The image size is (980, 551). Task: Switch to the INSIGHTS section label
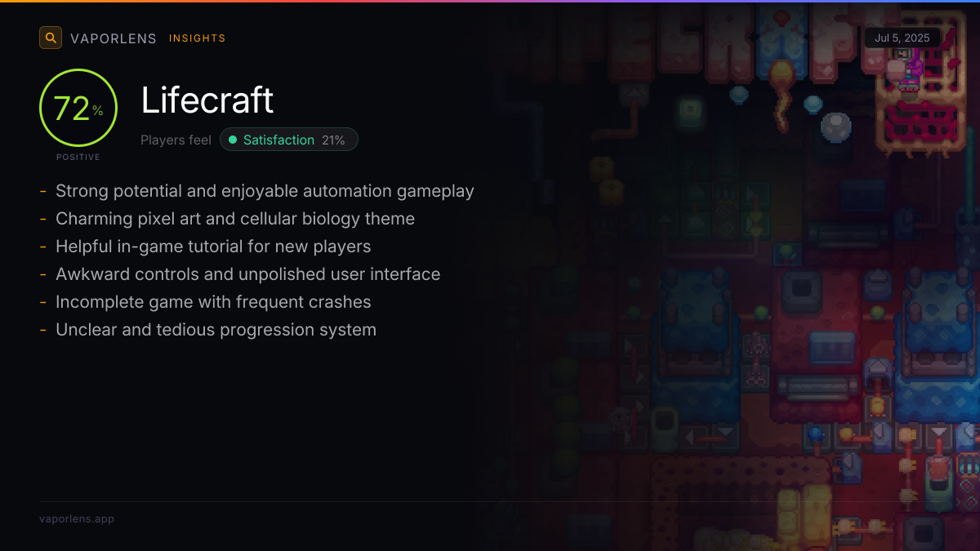(x=198, y=38)
